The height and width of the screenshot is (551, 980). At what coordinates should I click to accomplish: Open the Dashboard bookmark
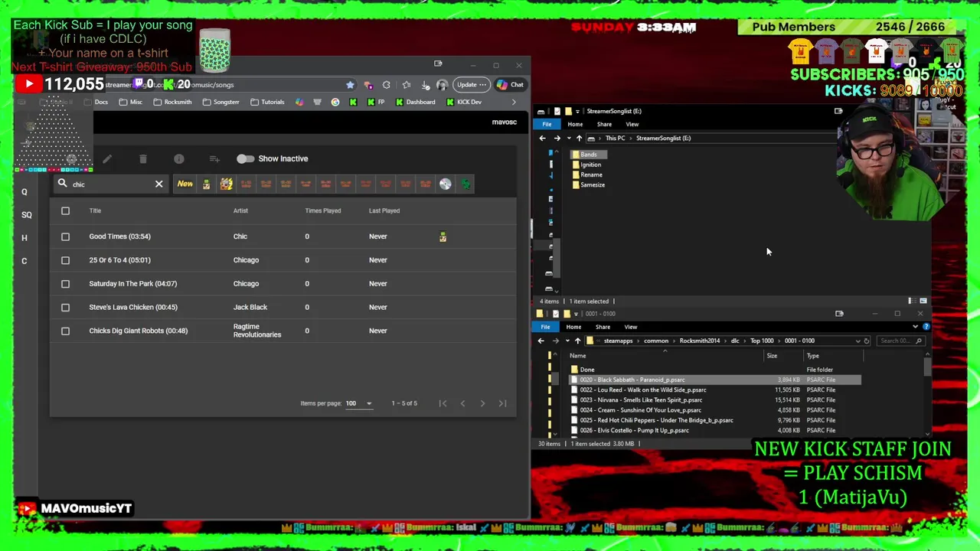(x=414, y=102)
